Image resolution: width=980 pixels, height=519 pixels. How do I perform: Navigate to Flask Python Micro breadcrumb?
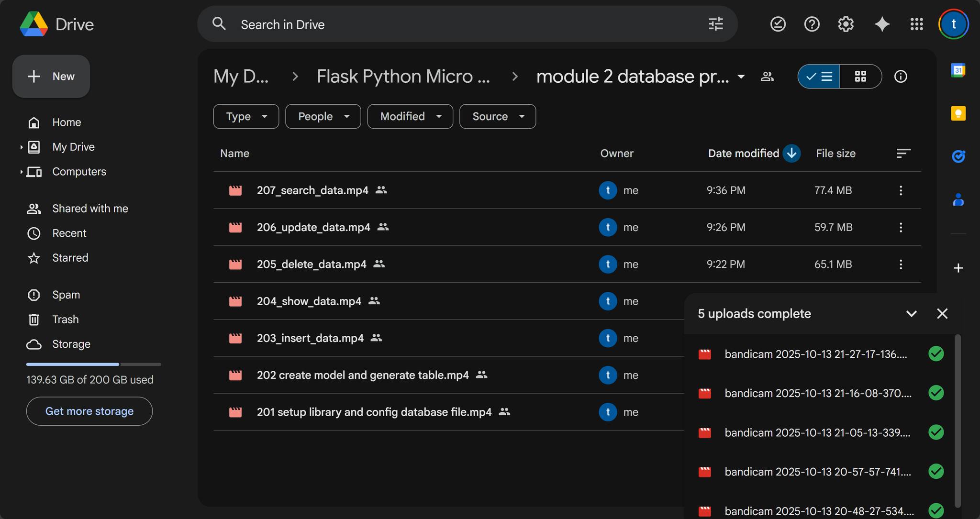tap(403, 77)
